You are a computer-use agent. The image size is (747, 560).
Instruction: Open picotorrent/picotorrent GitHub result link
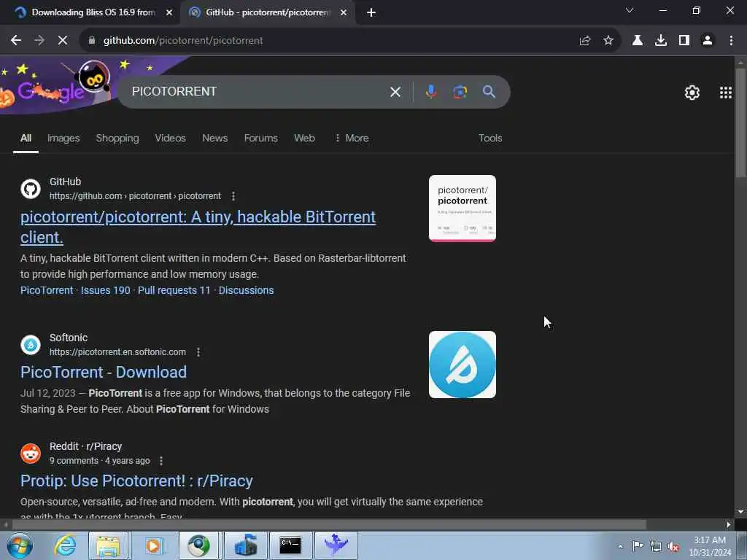tap(198, 227)
